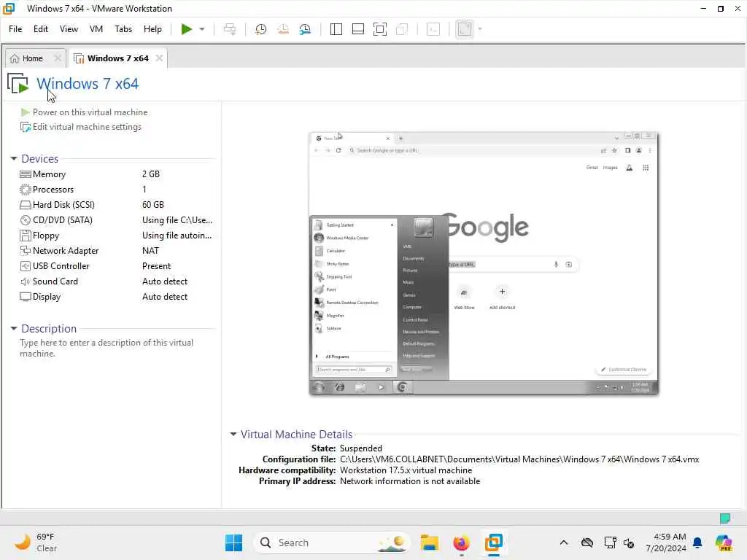The height and width of the screenshot is (560, 747).
Task: Click the stretch guest display toolbar icon
Action: pyautogui.click(x=465, y=29)
